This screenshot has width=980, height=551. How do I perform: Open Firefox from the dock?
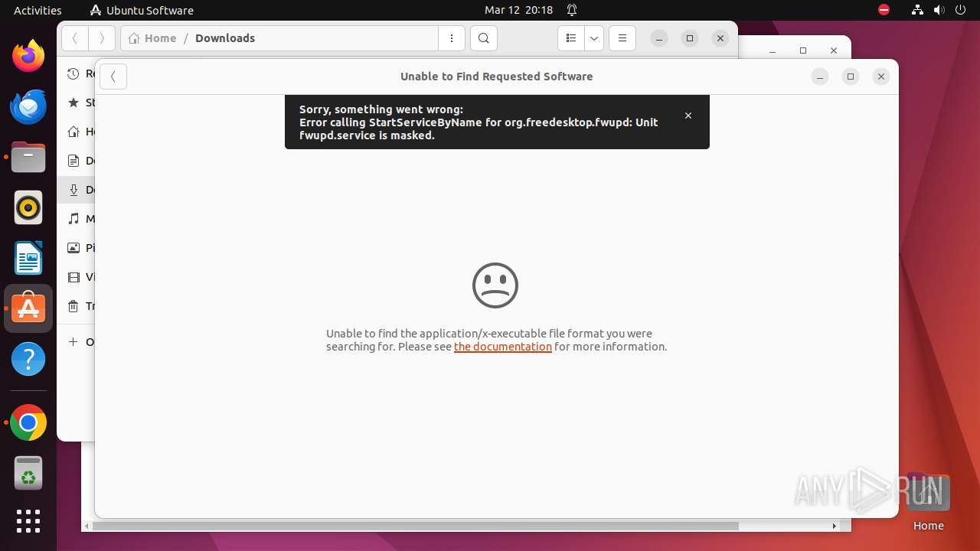click(28, 56)
